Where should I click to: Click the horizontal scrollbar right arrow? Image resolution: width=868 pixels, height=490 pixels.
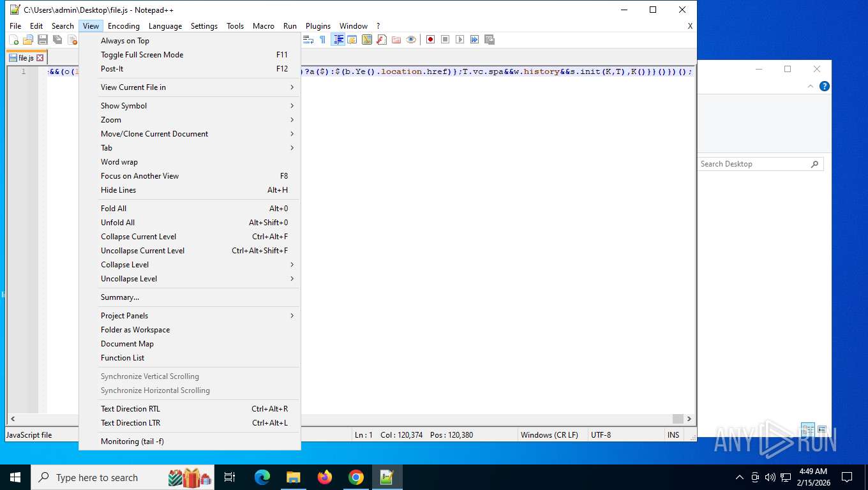689,419
